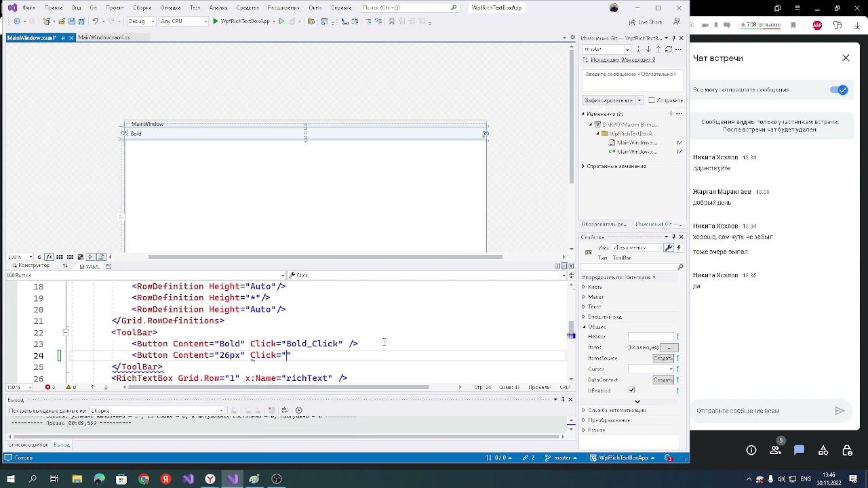Switch to MainWindow.xaml.cs tab
The image size is (868, 488).
(104, 38)
